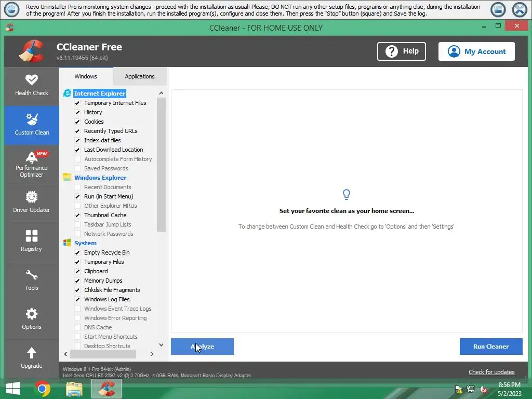532x399 pixels.
Task: Open the Performance Optimizer tool
Action: click(32, 164)
